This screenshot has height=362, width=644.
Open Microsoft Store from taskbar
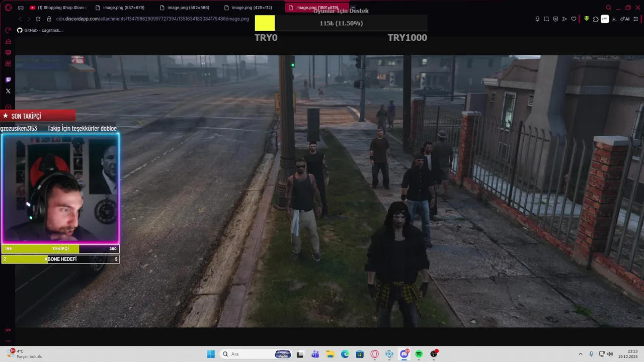[360, 354]
